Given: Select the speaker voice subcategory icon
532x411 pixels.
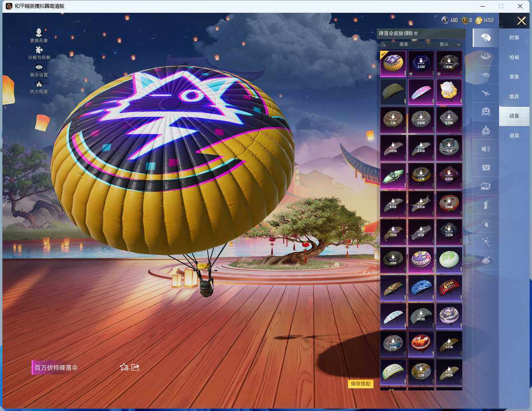Looking at the screenshot, I should (x=486, y=149).
